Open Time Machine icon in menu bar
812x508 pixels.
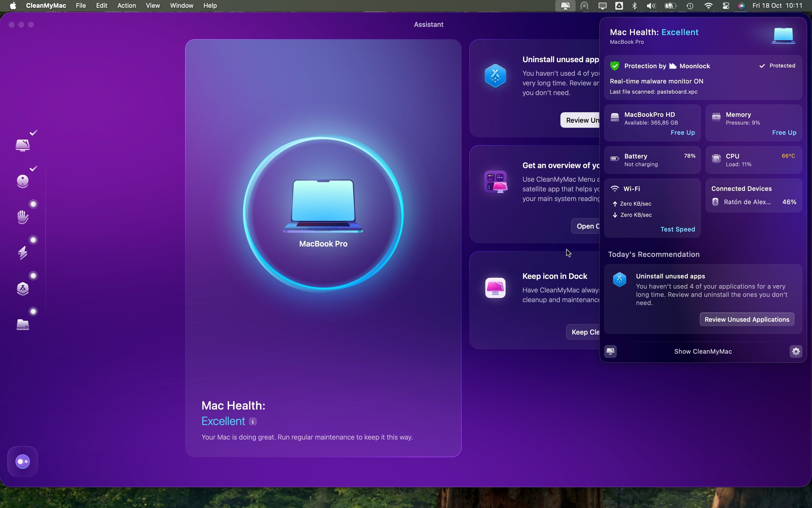(690, 6)
